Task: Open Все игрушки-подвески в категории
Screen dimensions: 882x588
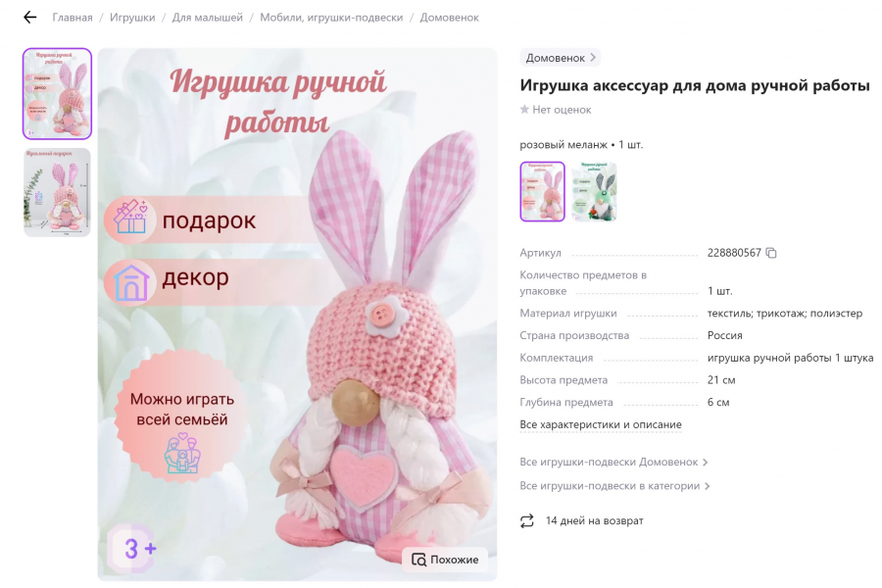Action: click(614, 486)
